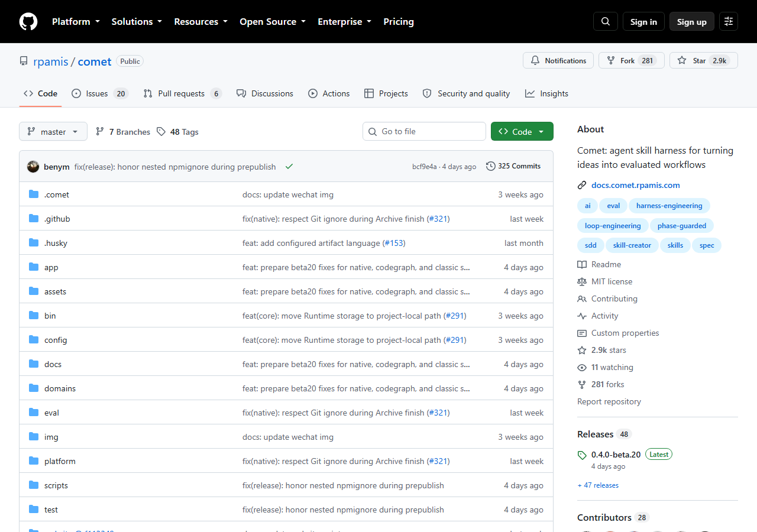Click the clock icon beside 325 Commits

click(491, 166)
